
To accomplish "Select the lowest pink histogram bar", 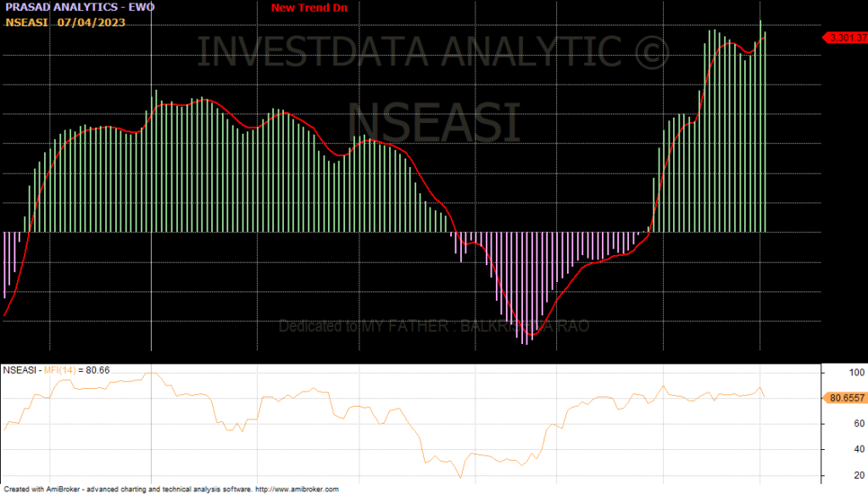I will pos(526,288).
